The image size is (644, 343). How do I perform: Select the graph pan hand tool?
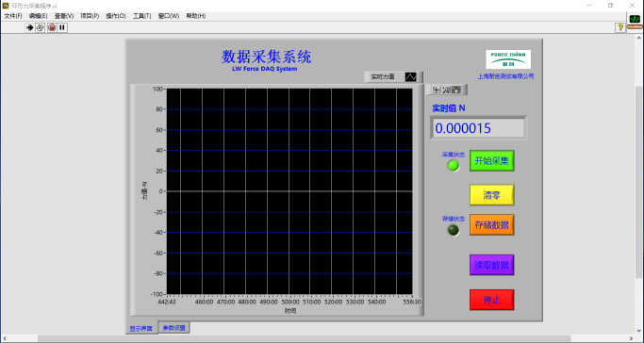tap(456, 90)
